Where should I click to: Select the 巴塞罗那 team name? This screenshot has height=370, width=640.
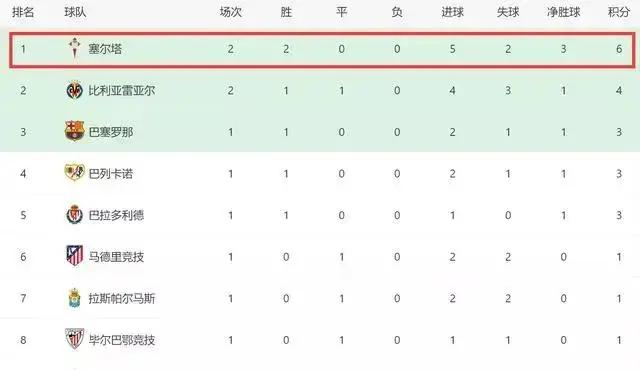click(111, 132)
